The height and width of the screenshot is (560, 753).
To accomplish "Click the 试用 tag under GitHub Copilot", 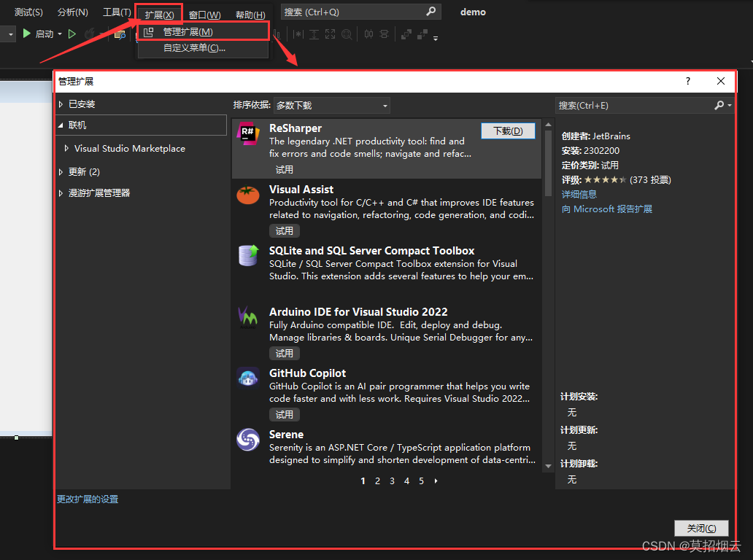I will pos(285,415).
